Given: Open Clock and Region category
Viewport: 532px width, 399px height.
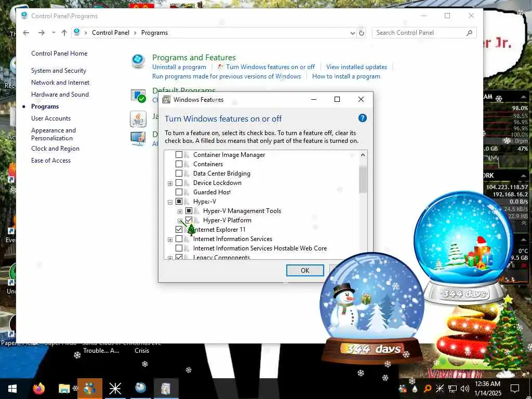Looking at the screenshot, I should [55, 149].
